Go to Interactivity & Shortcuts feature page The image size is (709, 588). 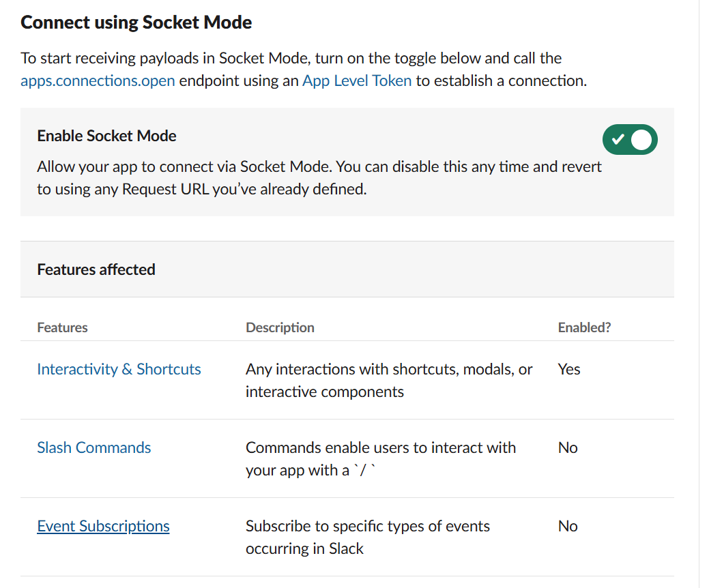click(119, 369)
